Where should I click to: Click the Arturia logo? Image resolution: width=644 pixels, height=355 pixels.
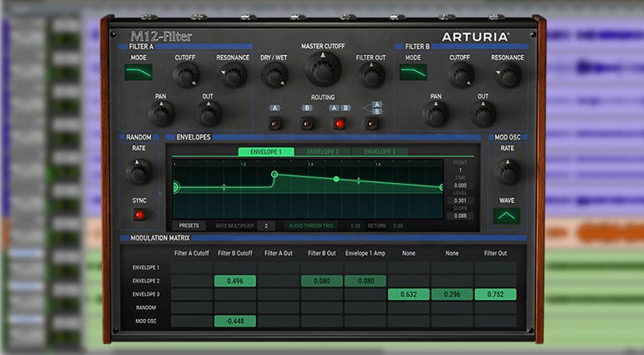[476, 37]
